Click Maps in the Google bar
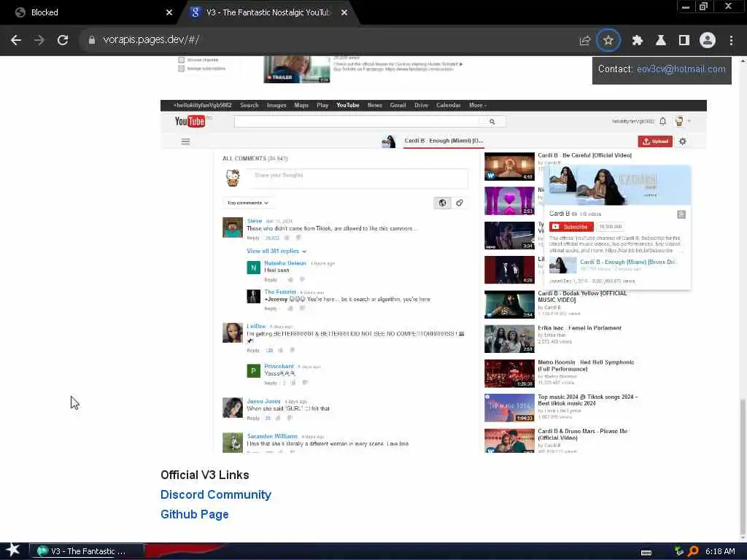This screenshot has height=560, width=747. pyautogui.click(x=301, y=105)
